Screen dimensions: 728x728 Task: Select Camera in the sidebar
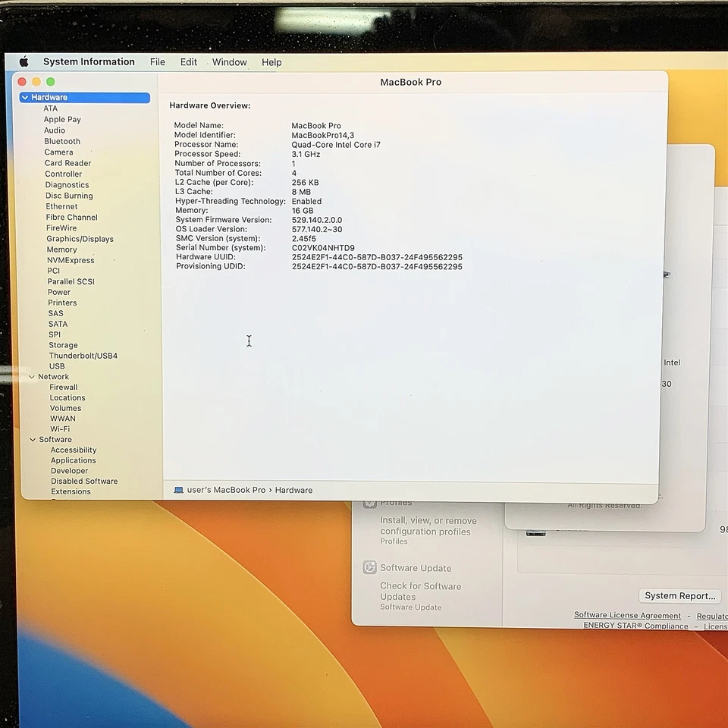[x=58, y=152]
